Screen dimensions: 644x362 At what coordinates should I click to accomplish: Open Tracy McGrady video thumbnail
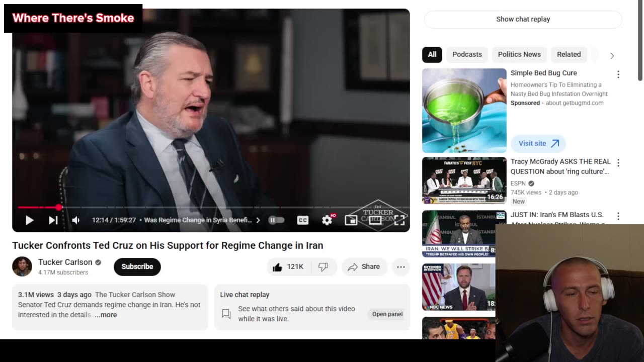tap(464, 180)
